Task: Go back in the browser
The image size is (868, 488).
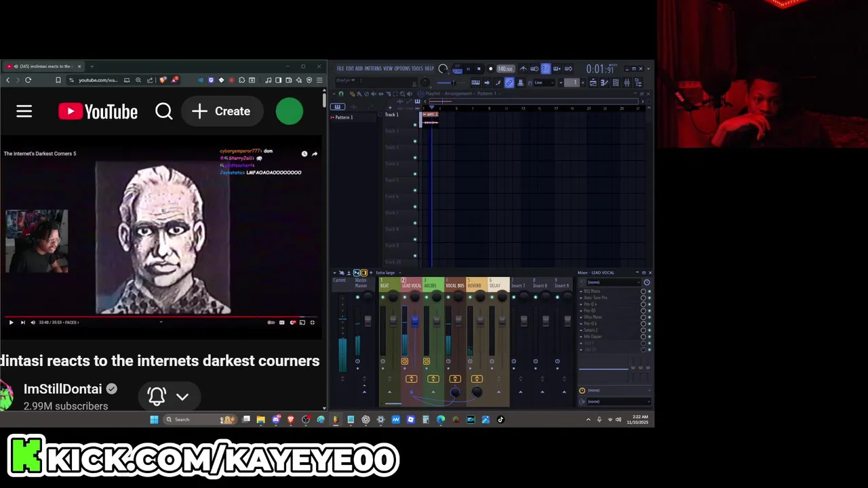Action: (x=7, y=80)
